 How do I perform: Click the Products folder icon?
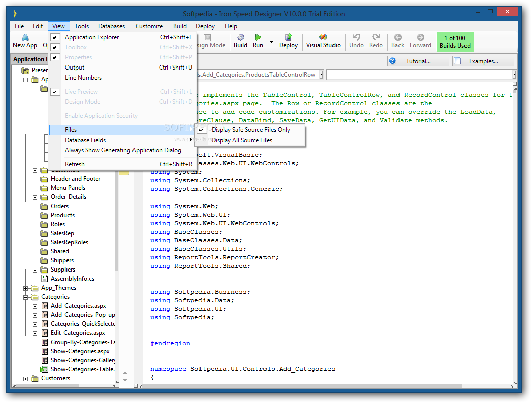click(x=44, y=216)
